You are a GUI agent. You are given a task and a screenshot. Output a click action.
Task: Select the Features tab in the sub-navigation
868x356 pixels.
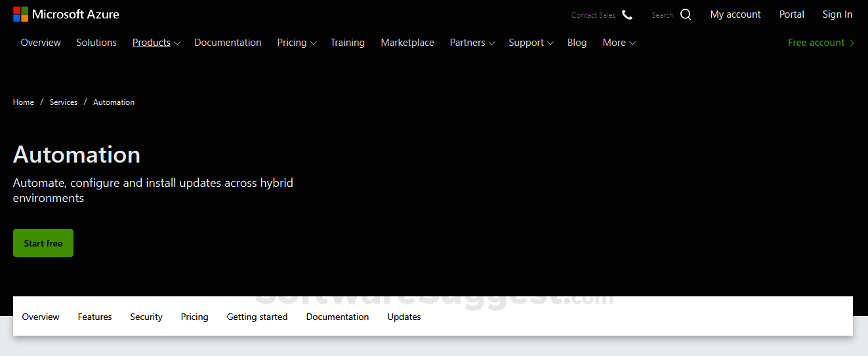[x=94, y=317]
